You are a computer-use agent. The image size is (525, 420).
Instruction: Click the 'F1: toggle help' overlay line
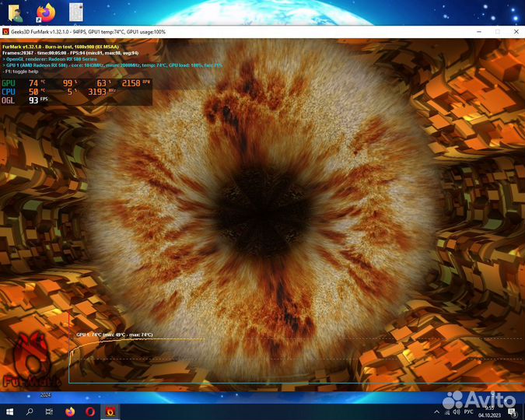pyautogui.click(x=23, y=72)
